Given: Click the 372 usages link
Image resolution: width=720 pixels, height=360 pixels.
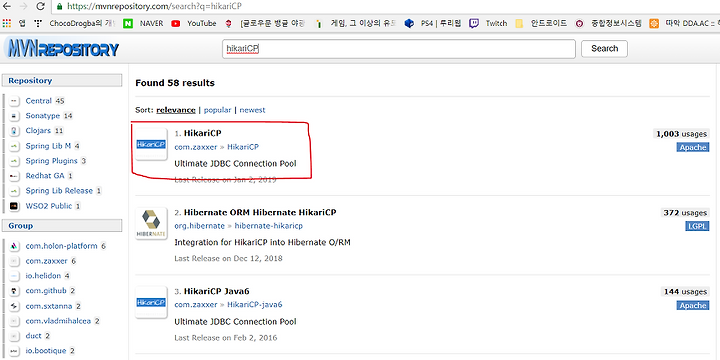Looking at the screenshot, I should (x=685, y=213).
